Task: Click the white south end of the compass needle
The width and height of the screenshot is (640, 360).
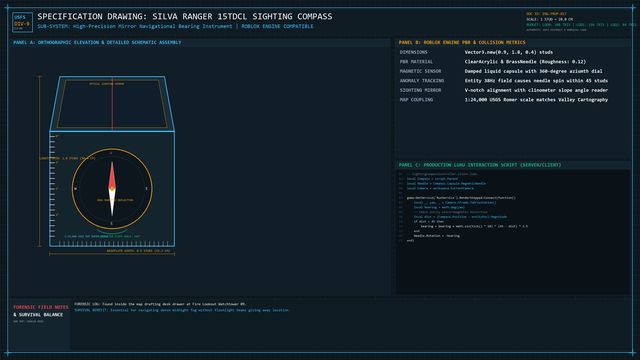Action: pyautogui.click(x=112, y=203)
